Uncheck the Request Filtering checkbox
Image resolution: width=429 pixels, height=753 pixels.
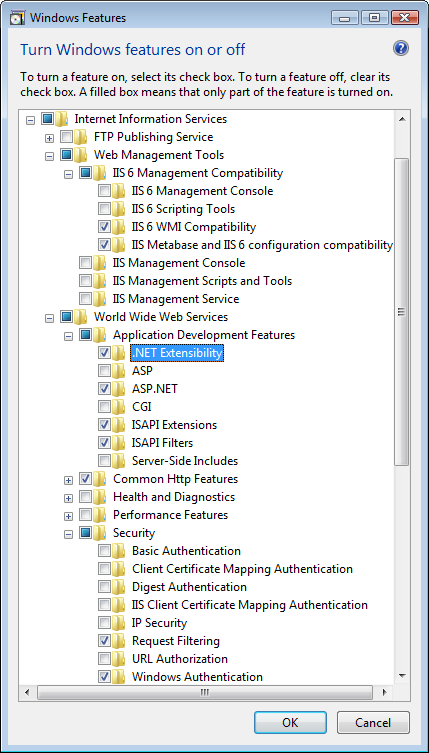click(104, 641)
